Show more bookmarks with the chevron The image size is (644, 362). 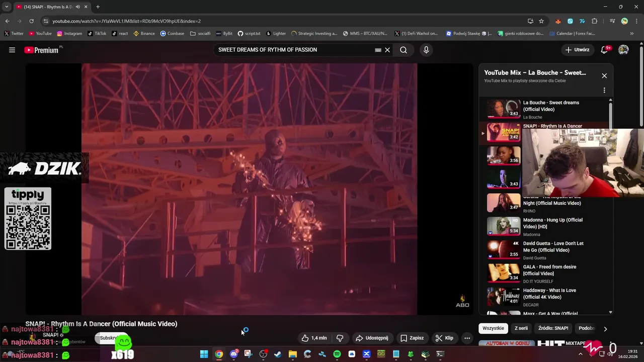coord(632,34)
